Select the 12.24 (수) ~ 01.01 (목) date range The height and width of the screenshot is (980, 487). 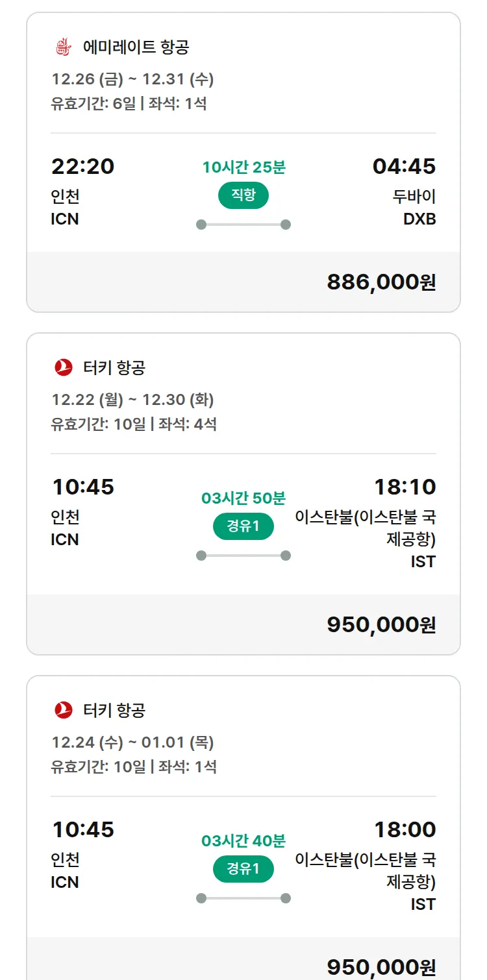coord(132,742)
